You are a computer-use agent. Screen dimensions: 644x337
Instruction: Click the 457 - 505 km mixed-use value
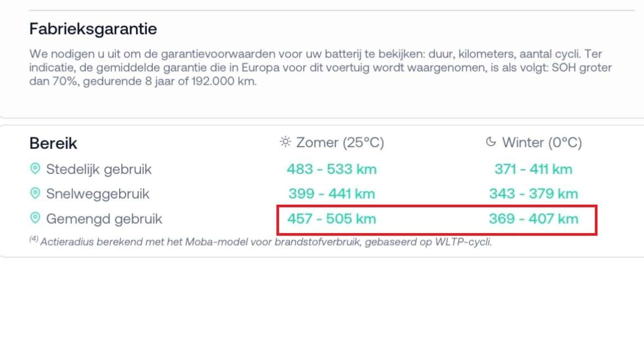(332, 219)
